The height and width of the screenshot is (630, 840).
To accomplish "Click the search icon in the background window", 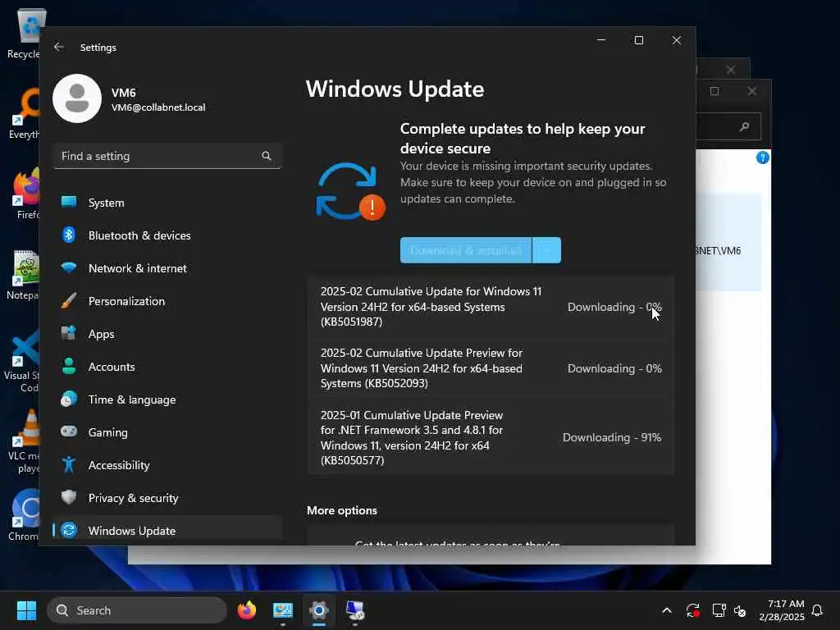I will [x=744, y=126].
